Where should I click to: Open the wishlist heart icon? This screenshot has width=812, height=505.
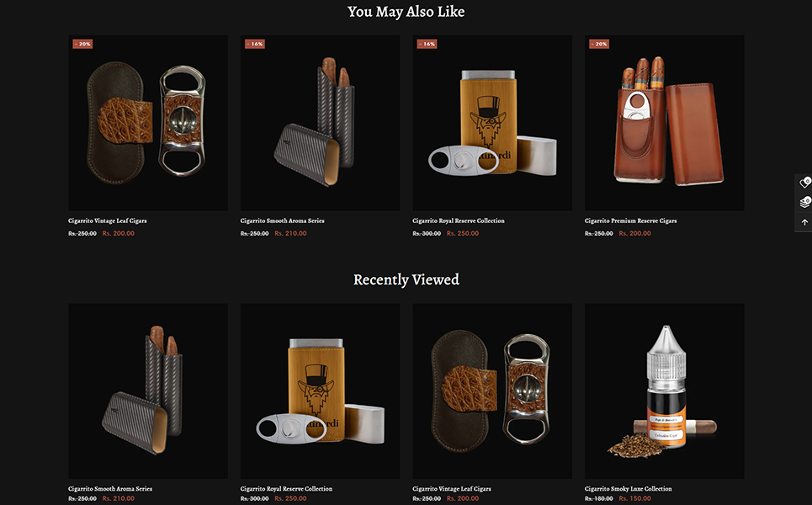(x=804, y=183)
